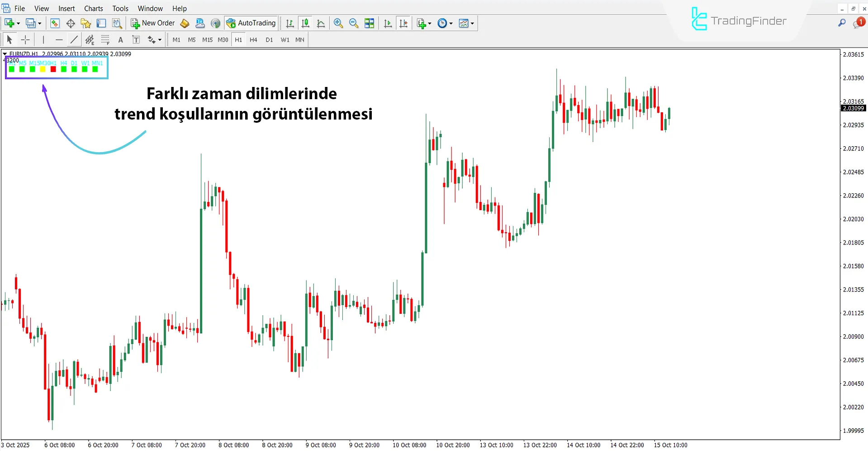Pick the Trendline drawing tool
868x451 pixels.
(x=74, y=40)
